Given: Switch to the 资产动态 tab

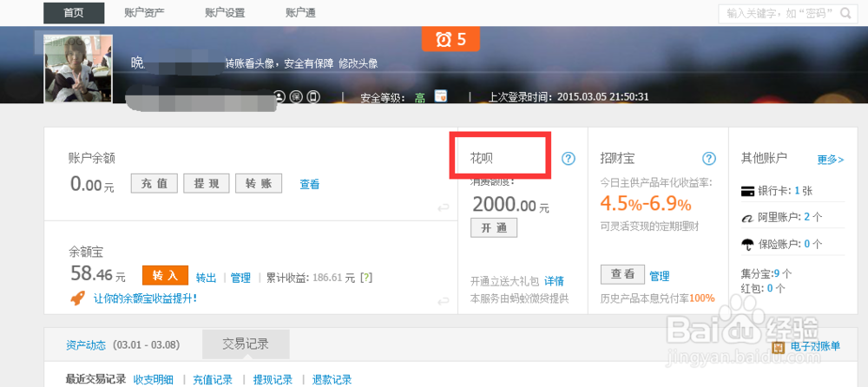Looking at the screenshot, I should coord(85,345).
